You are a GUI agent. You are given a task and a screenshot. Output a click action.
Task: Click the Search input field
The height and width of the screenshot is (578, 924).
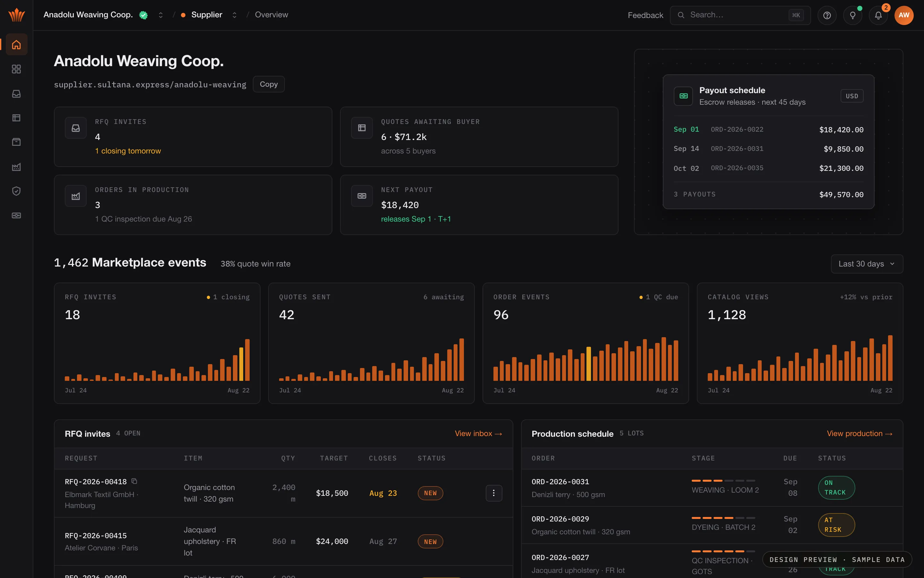740,15
